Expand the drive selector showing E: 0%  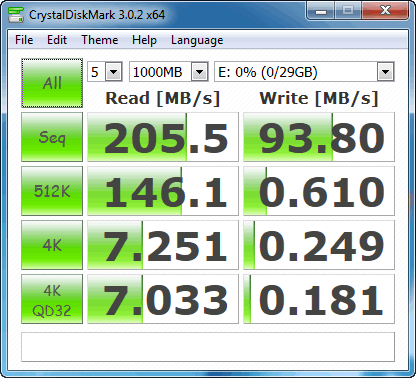[385, 72]
